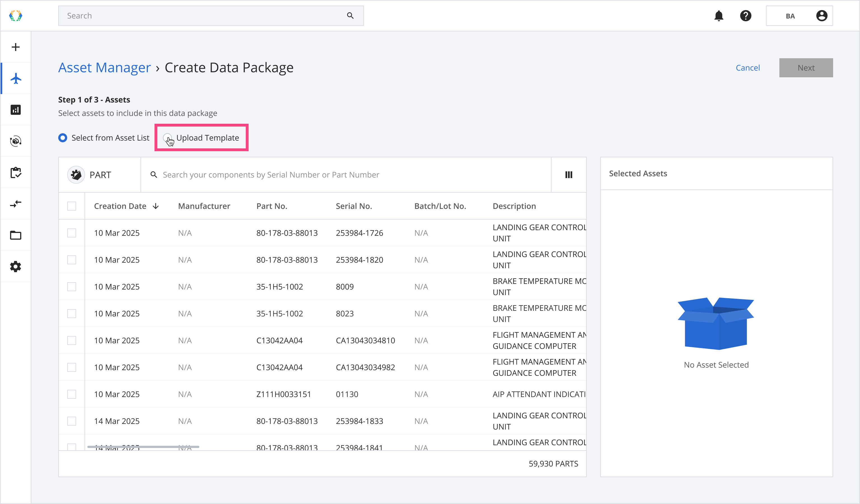
Task: Open the BA user account menu
Action: pos(799,16)
